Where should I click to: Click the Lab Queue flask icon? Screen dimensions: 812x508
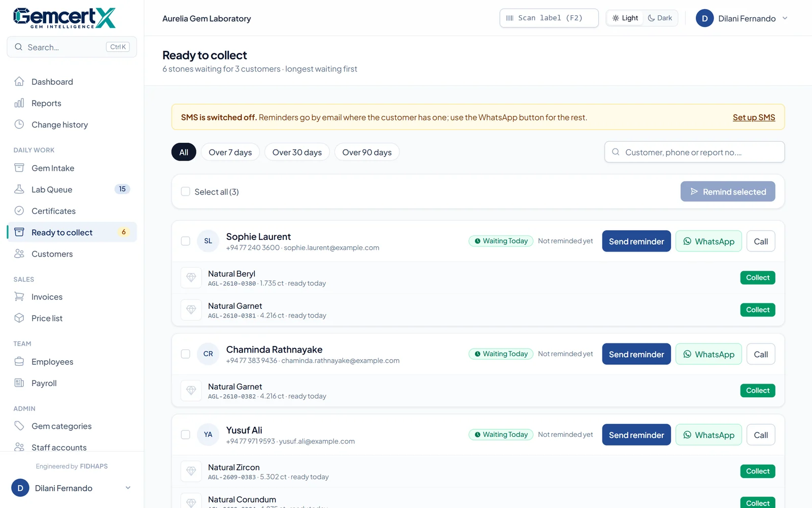tap(19, 189)
